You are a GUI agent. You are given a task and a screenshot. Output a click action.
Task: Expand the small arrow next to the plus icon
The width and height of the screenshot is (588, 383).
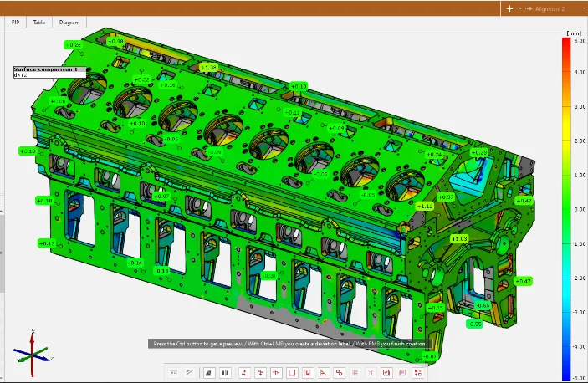click(519, 8)
